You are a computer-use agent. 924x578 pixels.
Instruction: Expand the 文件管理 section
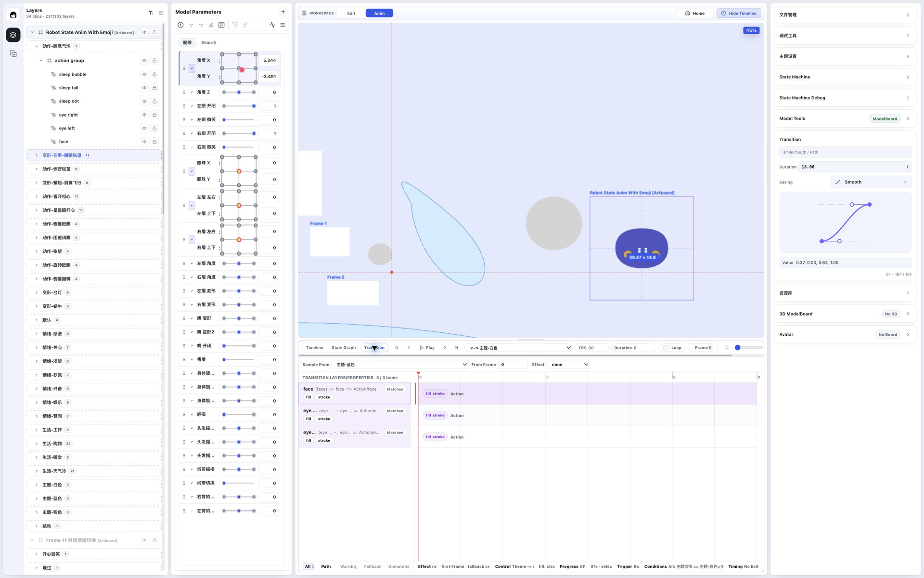(x=845, y=15)
